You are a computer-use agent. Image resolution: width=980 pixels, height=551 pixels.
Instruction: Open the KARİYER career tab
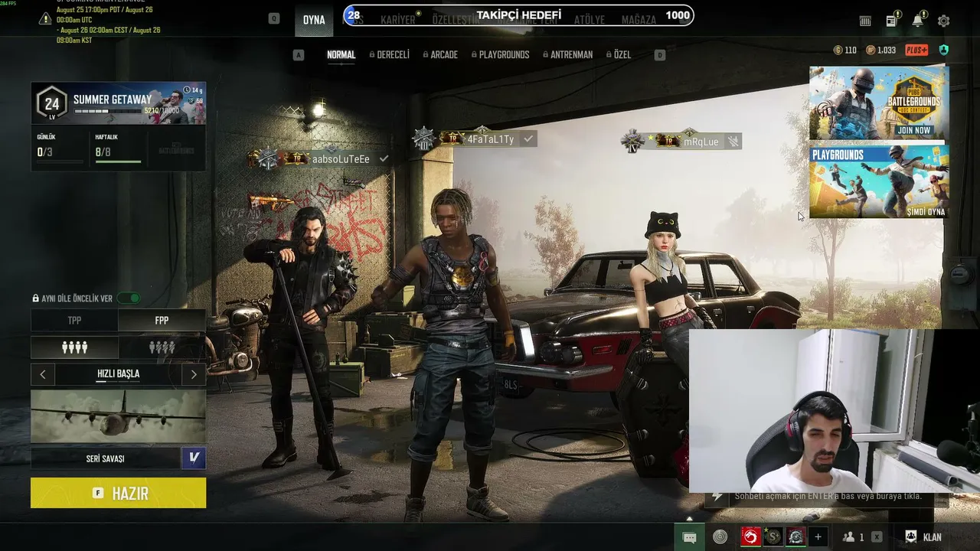click(398, 20)
